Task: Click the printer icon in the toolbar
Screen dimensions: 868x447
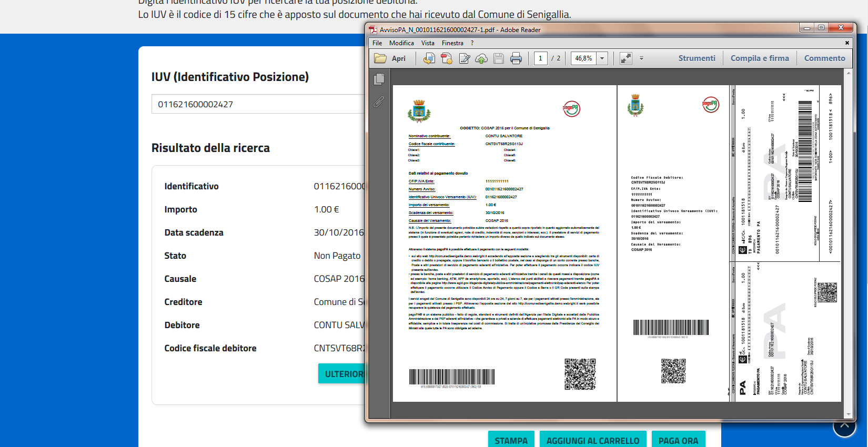Action: [x=516, y=58]
